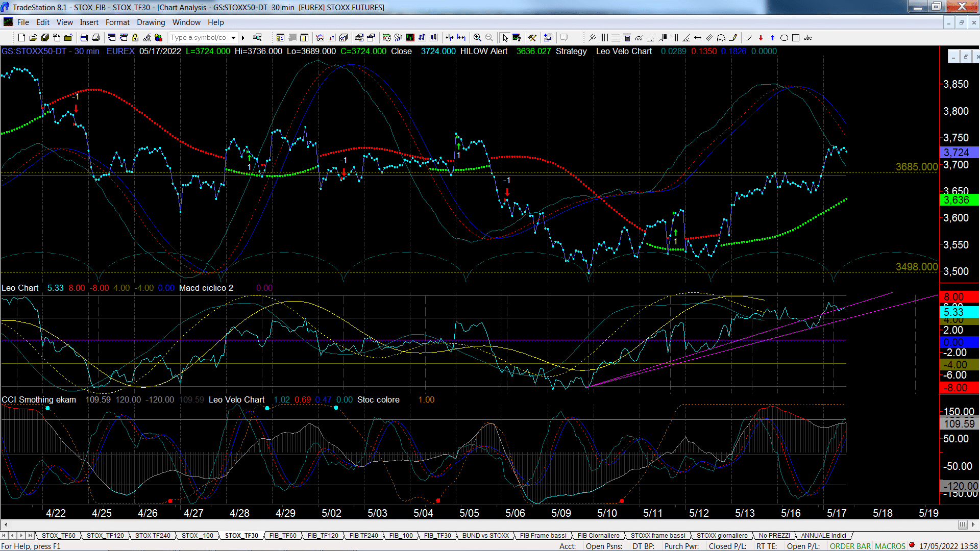
Task: Click ORDER BAR in the status bar
Action: tap(850, 546)
